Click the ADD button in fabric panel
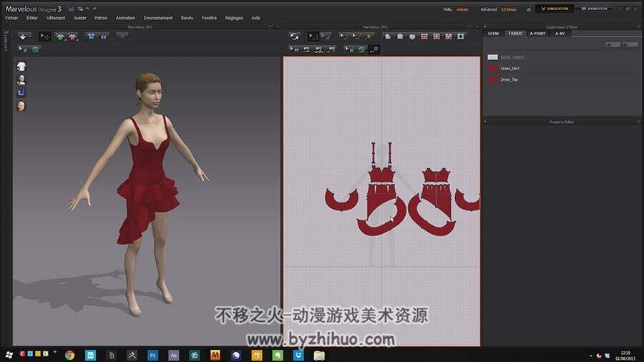644x362 pixels. coord(613,45)
